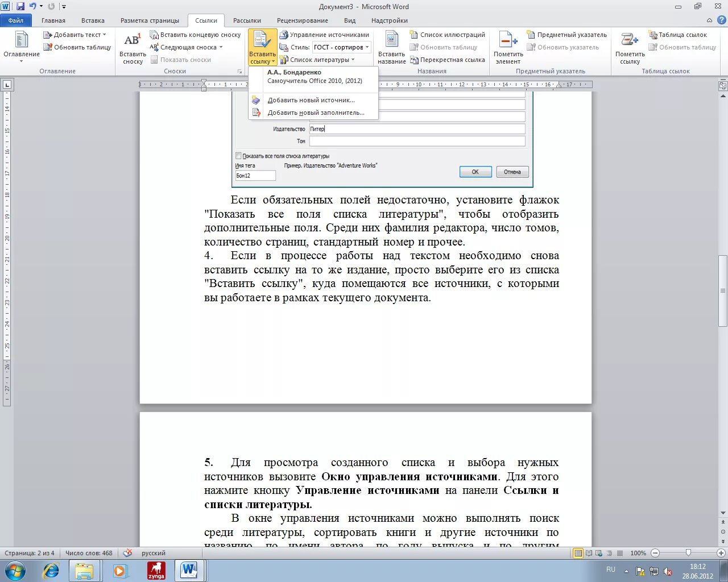Open Windows Media Player from the taskbar
The width and height of the screenshot is (728, 582).
point(120,571)
